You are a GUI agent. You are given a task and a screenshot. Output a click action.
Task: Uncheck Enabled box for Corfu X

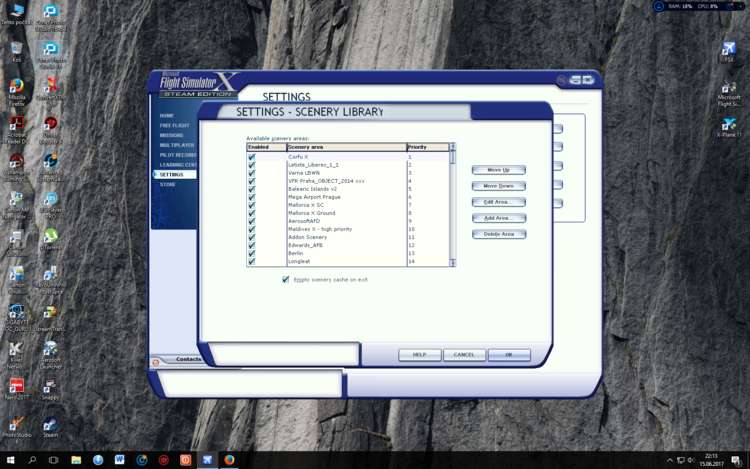pyautogui.click(x=252, y=157)
